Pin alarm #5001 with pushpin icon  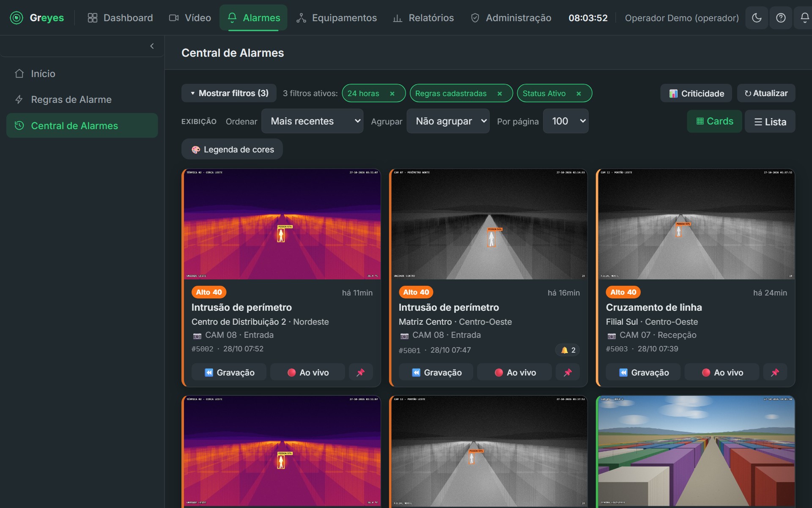tap(568, 373)
